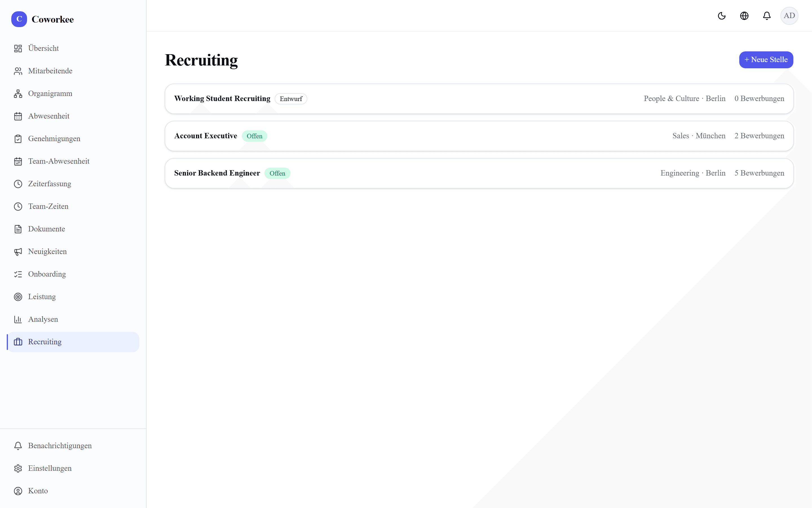The width and height of the screenshot is (812, 508).
Task: Open the AD user avatar menu
Action: pyautogui.click(x=789, y=16)
